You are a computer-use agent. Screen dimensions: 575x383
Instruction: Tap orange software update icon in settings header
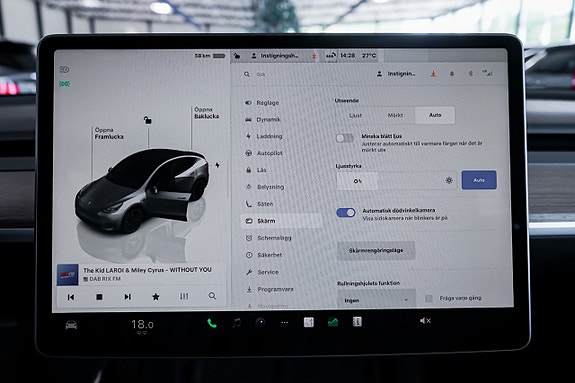tap(433, 74)
